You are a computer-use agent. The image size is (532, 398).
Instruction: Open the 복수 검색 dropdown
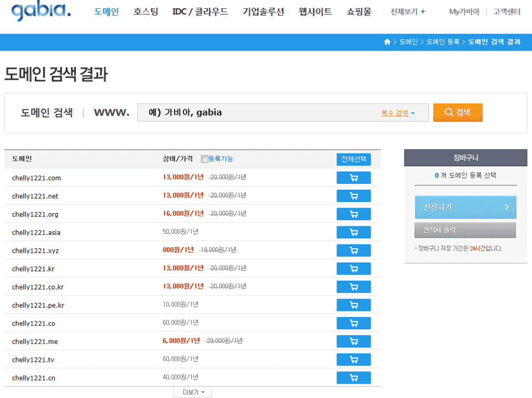(398, 113)
